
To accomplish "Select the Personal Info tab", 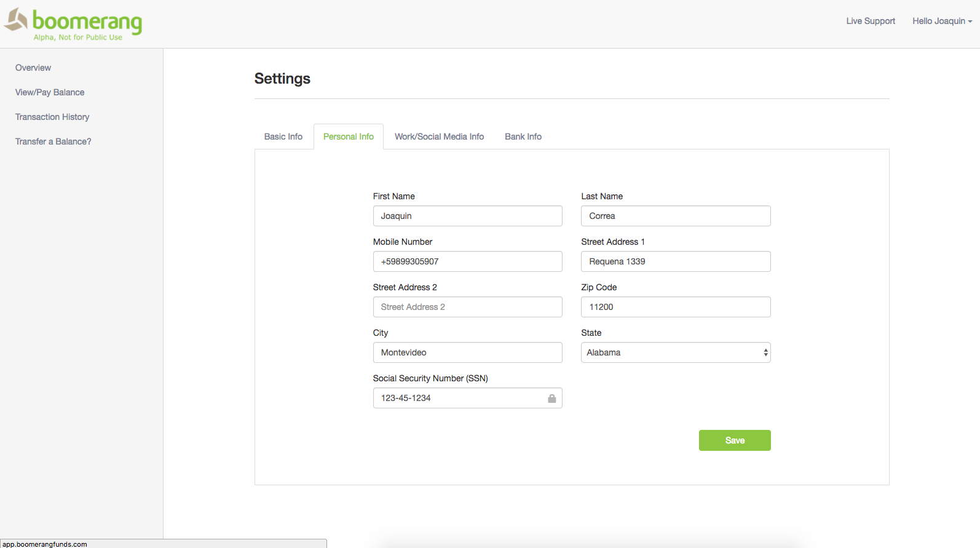I will [x=349, y=137].
